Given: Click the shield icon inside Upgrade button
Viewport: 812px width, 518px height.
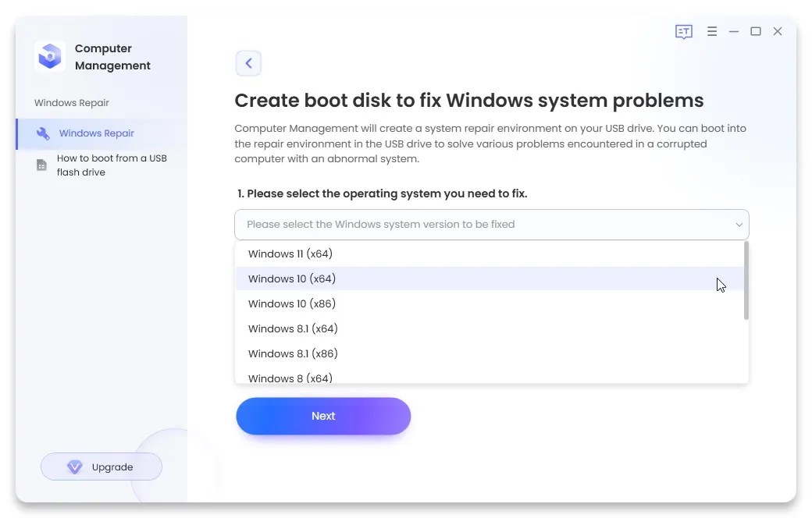Looking at the screenshot, I should click(x=75, y=467).
